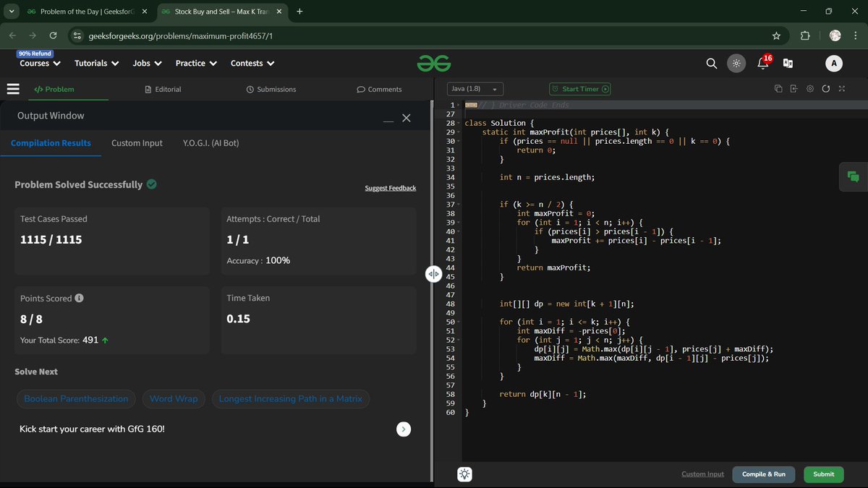868x488 pixels.
Task: Expand the Practice menu
Action: click(x=196, y=64)
